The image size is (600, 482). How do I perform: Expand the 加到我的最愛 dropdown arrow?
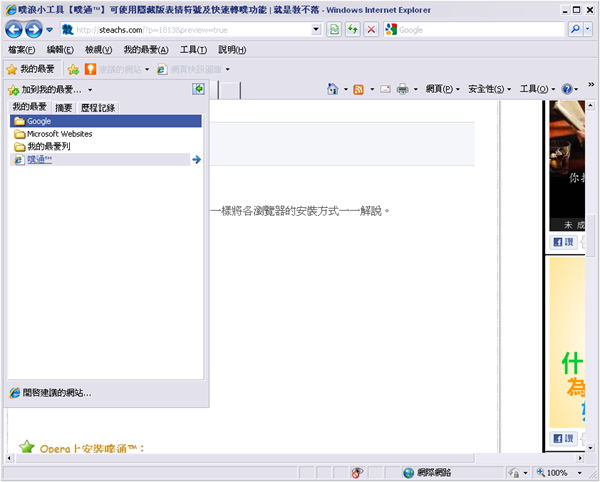104,91
